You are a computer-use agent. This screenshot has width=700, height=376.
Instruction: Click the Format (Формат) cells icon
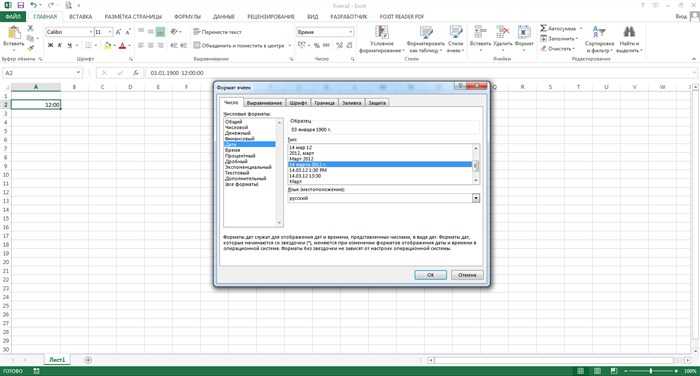[x=524, y=32]
